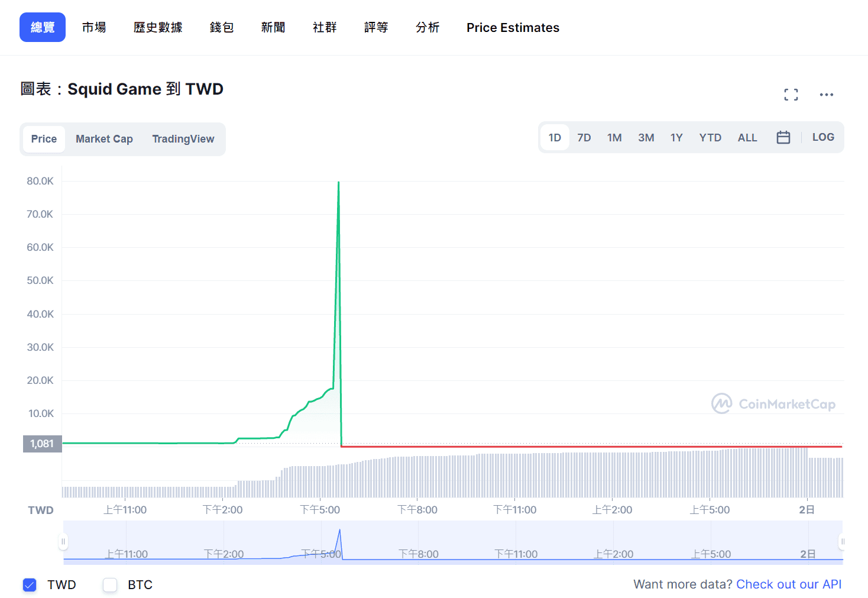Switch to the 分析 tab
Viewport: 868px width, 598px height.
click(427, 27)
